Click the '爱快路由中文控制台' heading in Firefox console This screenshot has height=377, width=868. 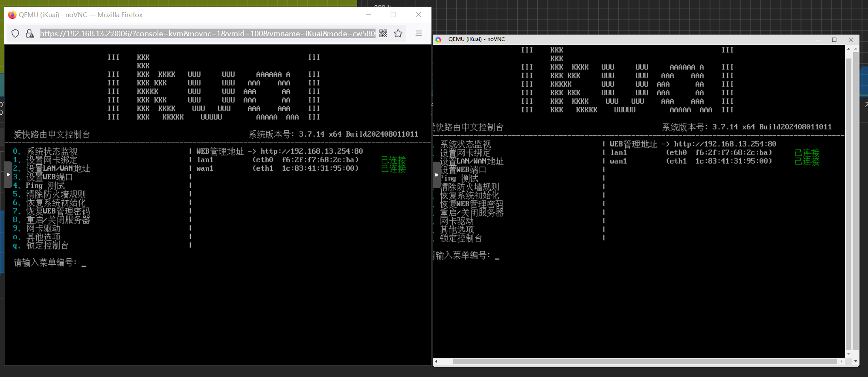(52, 134)
